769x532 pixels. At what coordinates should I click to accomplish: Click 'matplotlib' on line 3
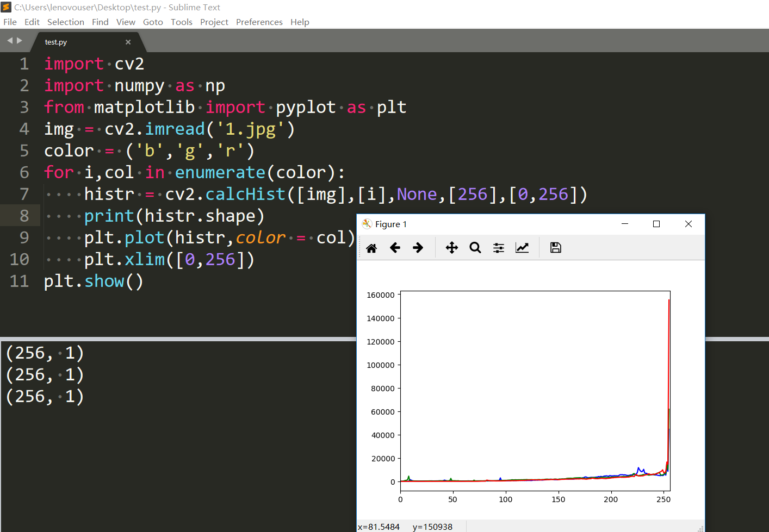[x=145, y=108]
